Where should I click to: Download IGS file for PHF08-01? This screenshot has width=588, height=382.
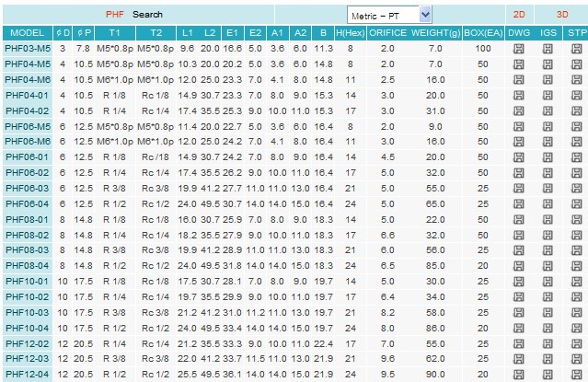click(x=548, y=220)
